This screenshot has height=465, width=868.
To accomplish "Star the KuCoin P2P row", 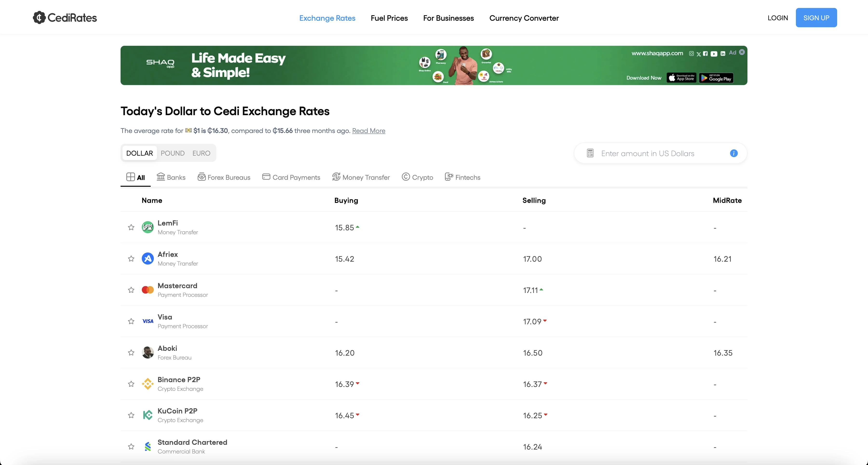I will [131, 415].
